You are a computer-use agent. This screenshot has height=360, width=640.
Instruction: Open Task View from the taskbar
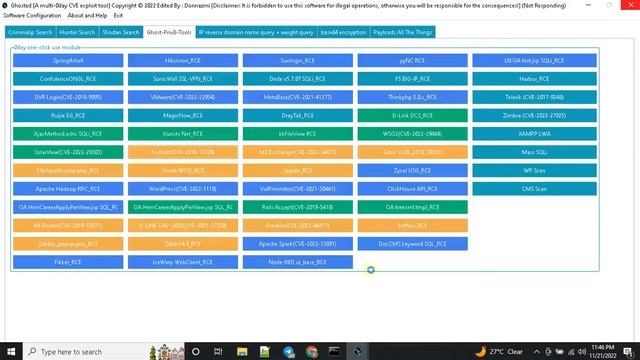218,351
